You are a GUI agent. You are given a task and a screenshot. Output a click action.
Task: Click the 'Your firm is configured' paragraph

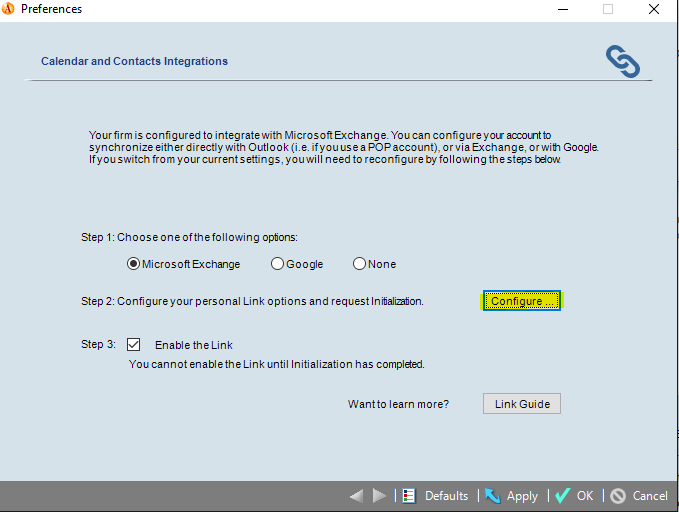point(343,147)
